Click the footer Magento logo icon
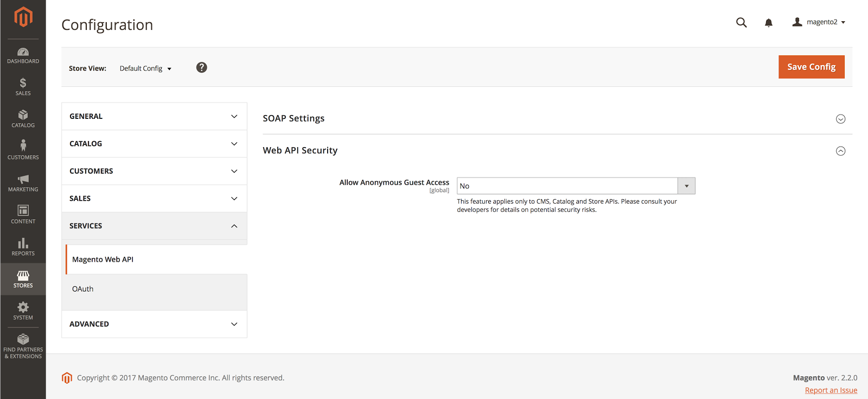 point(67,378)
